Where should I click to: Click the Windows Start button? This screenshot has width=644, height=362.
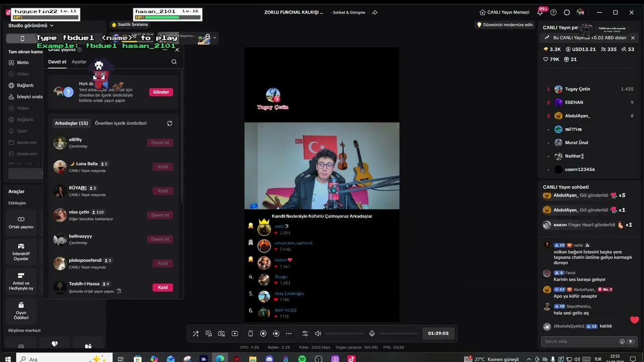point(9,359)
